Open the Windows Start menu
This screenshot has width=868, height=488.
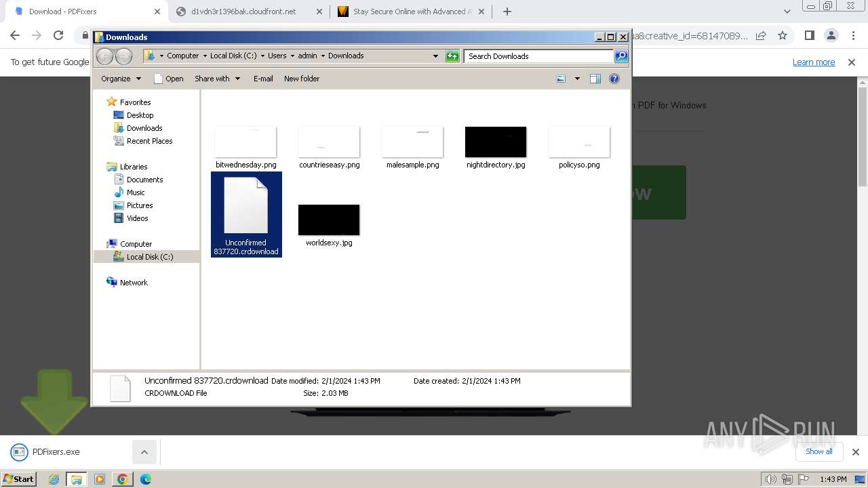18,479
